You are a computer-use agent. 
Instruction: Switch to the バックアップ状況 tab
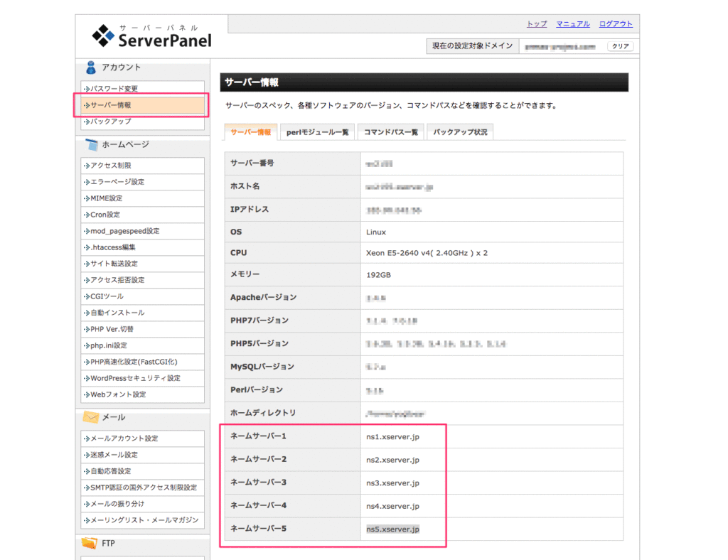(x=460, y=132)
